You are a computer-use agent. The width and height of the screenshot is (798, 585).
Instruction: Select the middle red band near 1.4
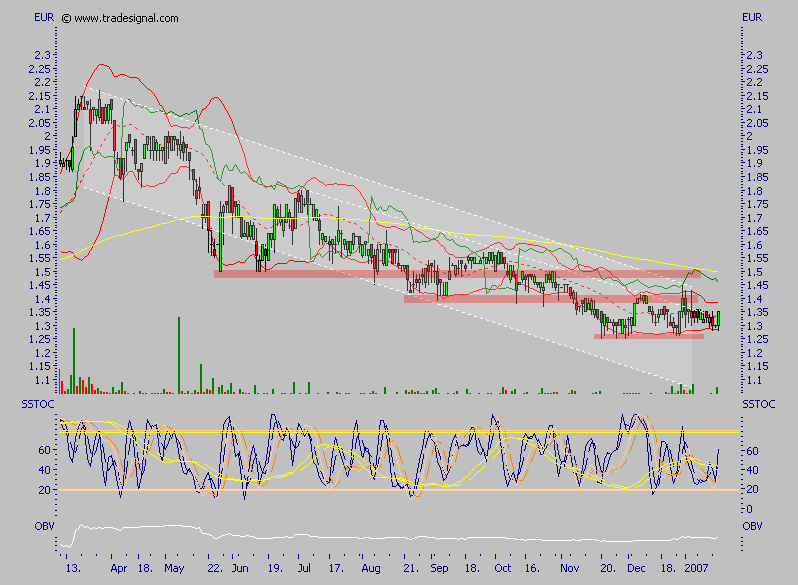550,298
